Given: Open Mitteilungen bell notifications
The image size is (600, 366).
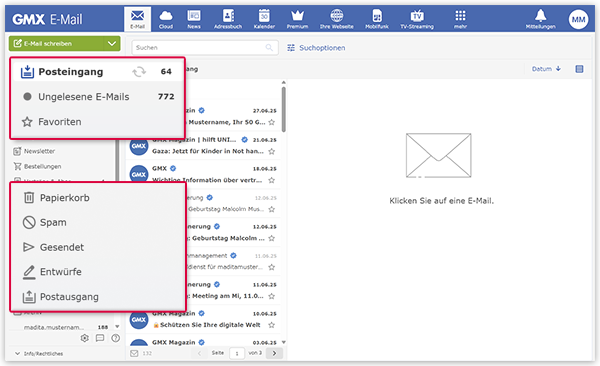Looking at the screenshot, I should tap(540, 19).
